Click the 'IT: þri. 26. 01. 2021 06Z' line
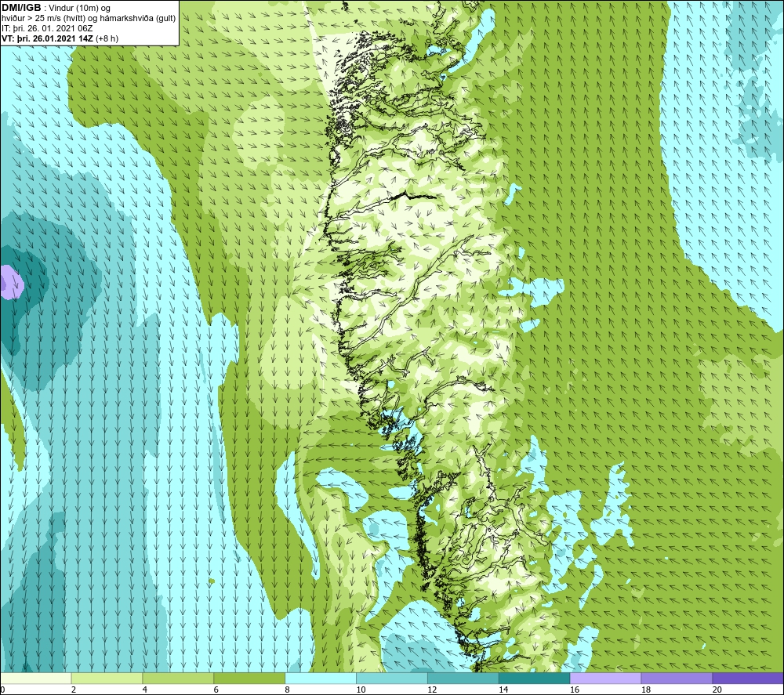The width and height of the screenshot is (784, 695). 47,28
